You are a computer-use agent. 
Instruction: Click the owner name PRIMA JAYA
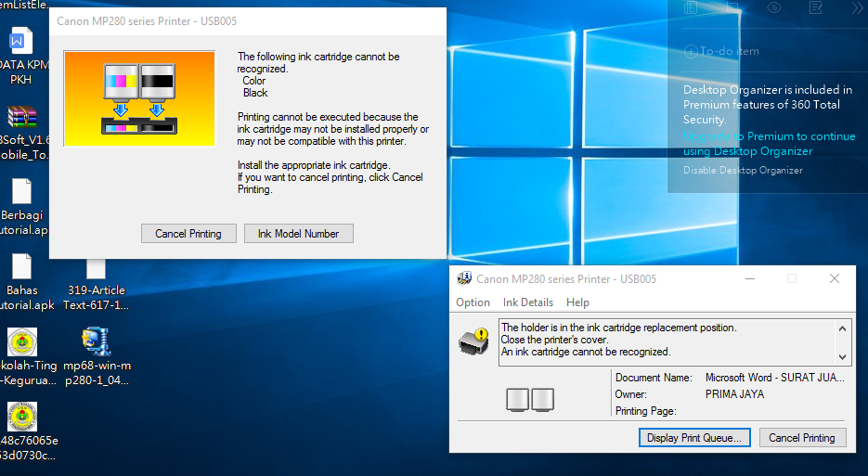734,394
